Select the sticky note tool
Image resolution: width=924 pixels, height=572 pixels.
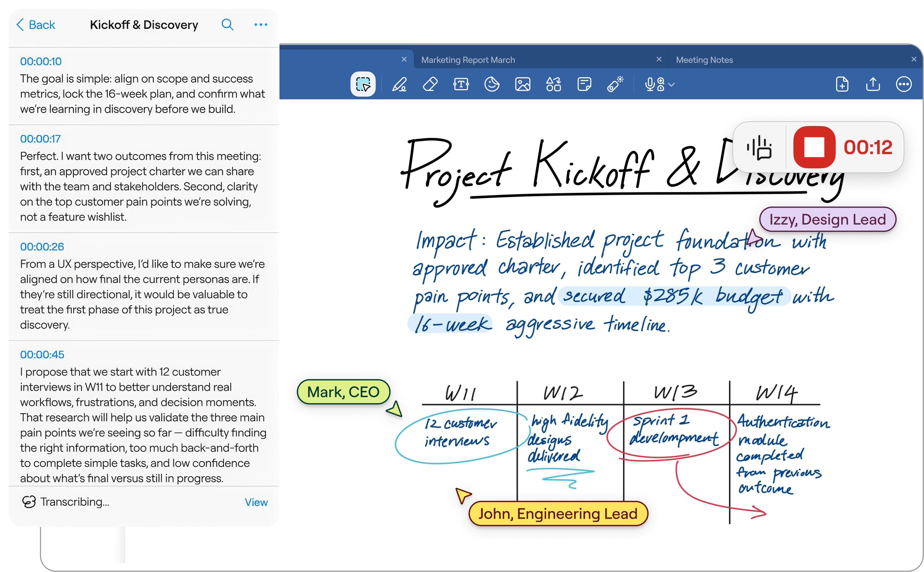[x=584, y=84]
